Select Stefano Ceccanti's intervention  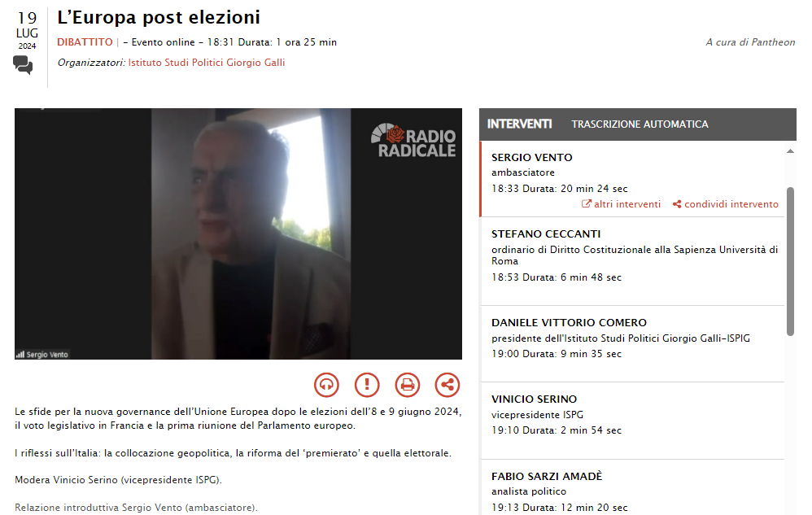[x=632, y=261]
